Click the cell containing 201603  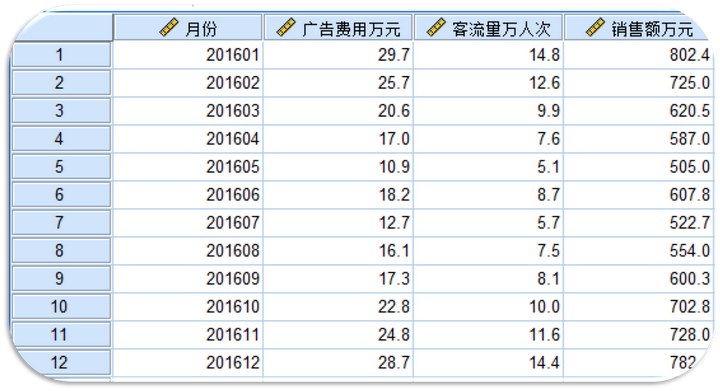pyautogui.click(x=188, y=111)
